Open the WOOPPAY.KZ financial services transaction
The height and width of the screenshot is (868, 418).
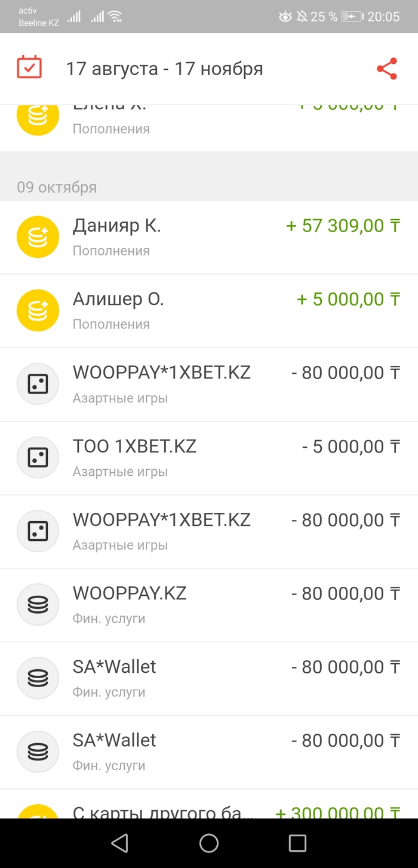click(x=130, y=593)
